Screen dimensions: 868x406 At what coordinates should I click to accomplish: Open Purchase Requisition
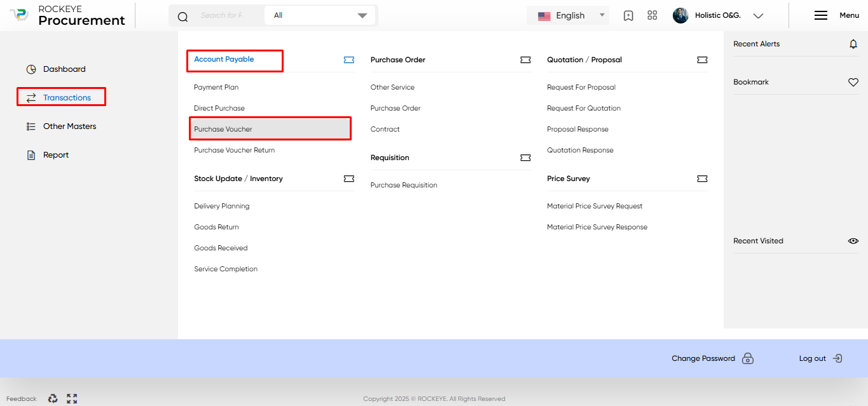(x=404, y=185)
